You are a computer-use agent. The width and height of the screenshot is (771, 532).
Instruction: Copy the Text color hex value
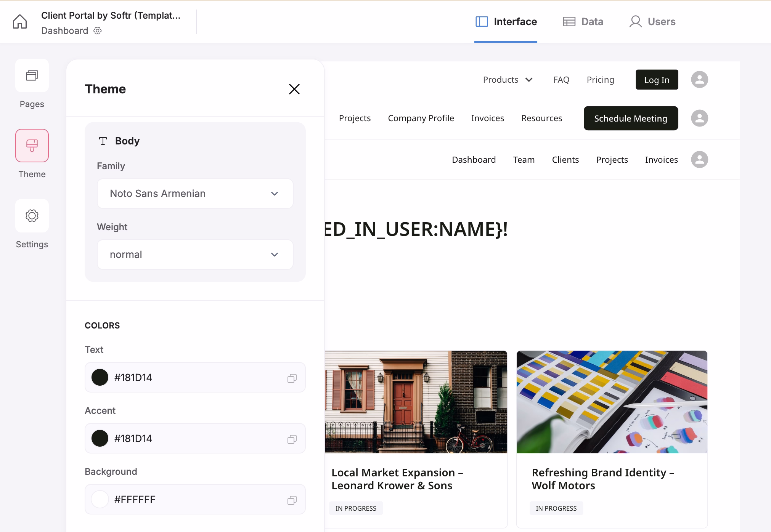coord(292,378)
